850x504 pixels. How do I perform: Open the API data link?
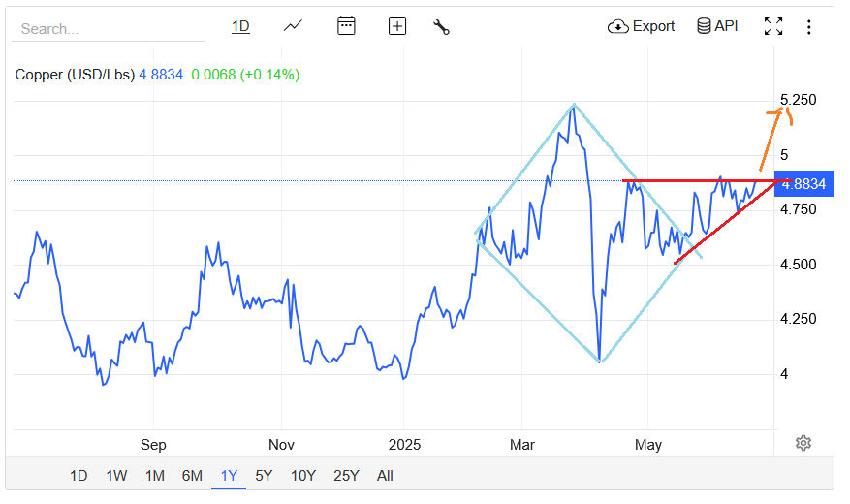(x=718, y=26)
